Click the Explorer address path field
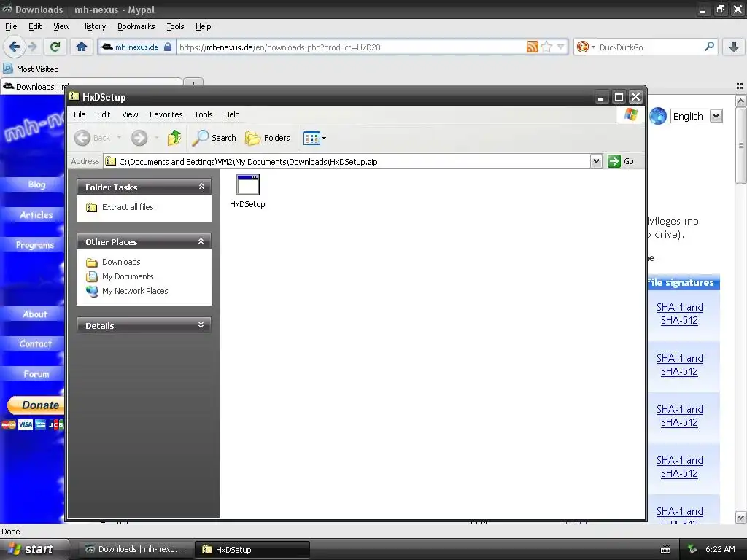Screen dimensions: 747x560 pos(347,161)
